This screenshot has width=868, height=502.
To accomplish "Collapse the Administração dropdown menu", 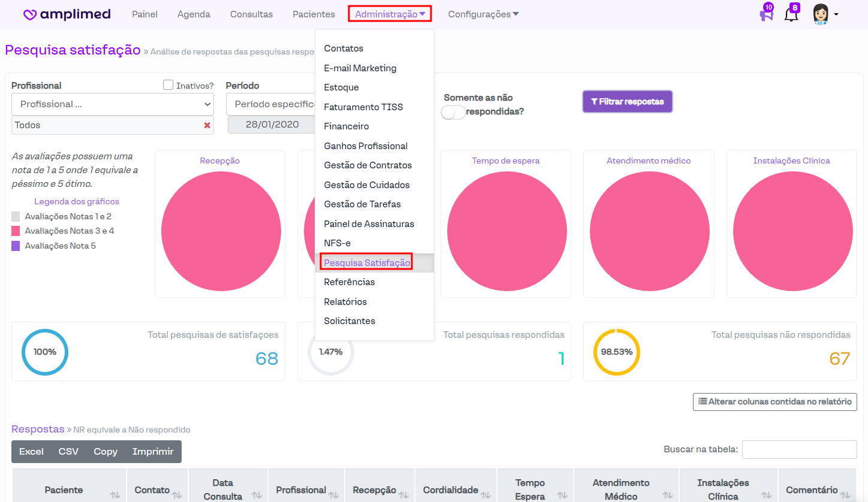I will point(390,14).
